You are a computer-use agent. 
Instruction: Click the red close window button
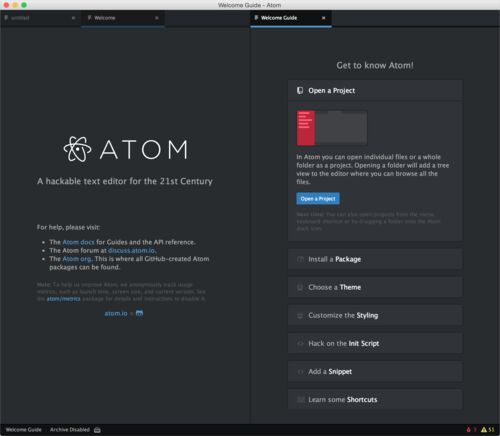click(x=6, y=5)
